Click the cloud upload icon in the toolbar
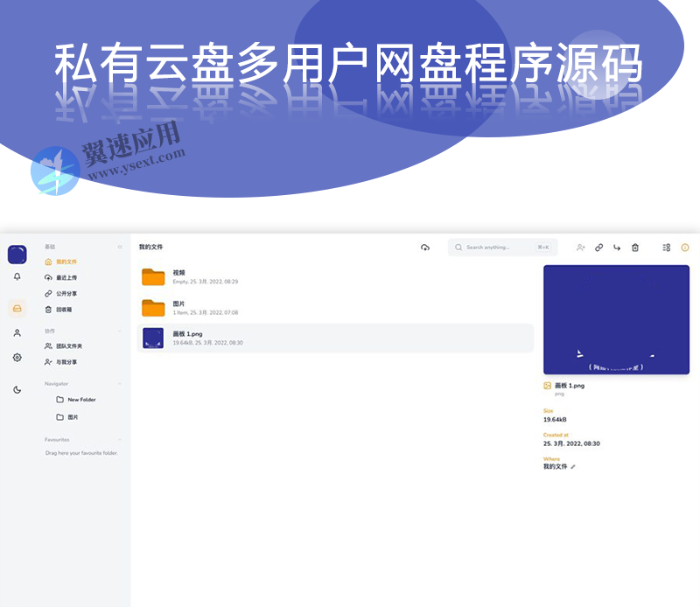Image resolution: width=700 pixels, height=607 pixels. pos(423,248)
